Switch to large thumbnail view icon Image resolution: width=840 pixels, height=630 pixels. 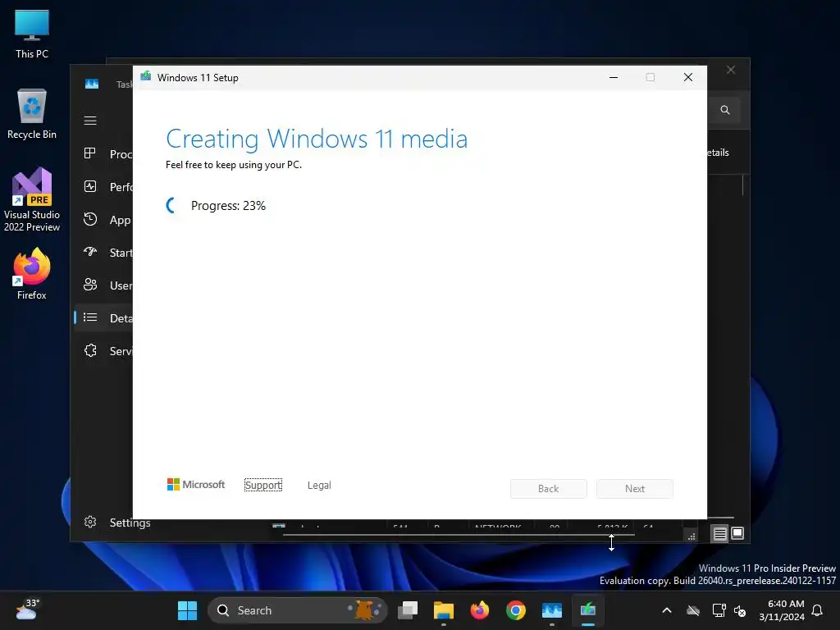coord(737,533)
